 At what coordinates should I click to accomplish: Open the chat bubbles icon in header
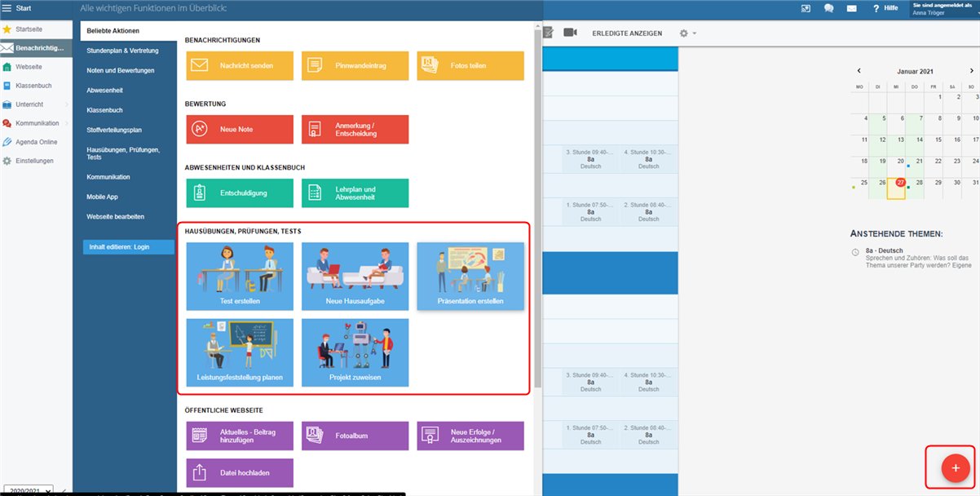[x=828, y=8]
